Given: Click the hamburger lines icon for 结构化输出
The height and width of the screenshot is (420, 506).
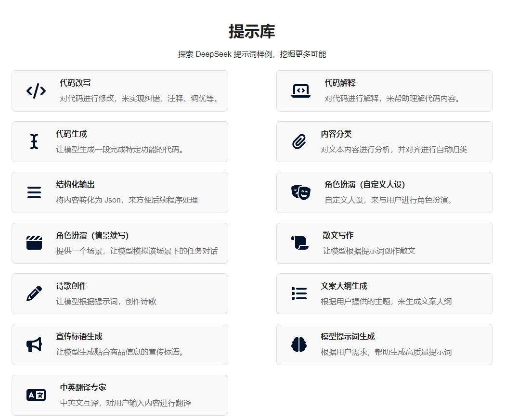Looking at the screenshot, I should point(34,192).
